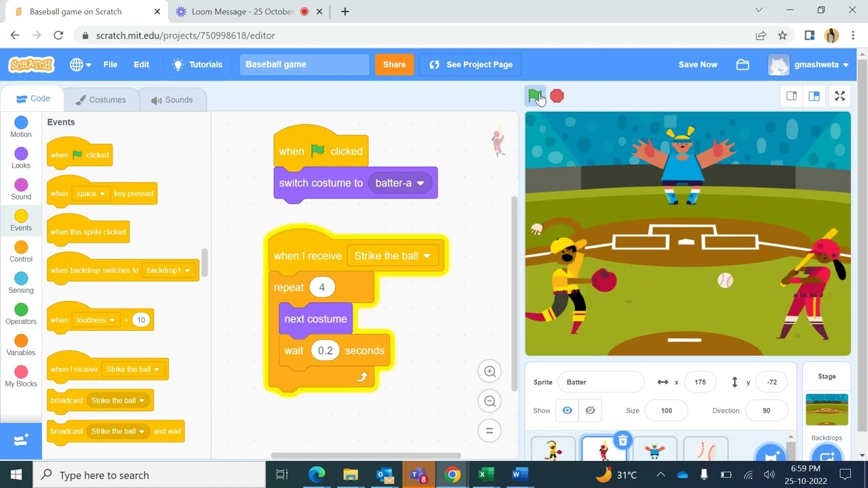Image resolution: width=868 pixels, height=488 pixels.
Task: Open the File menu
Action: (x=110, y=64)
